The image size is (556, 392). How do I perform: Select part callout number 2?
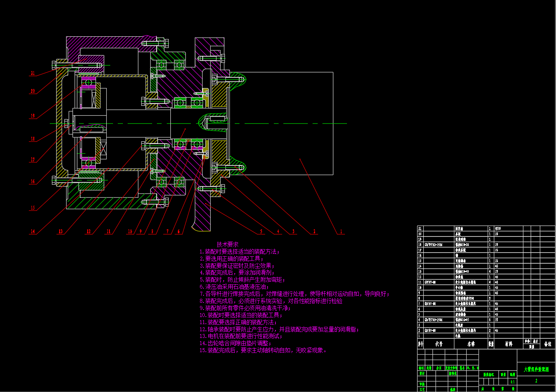pos(315,232)
